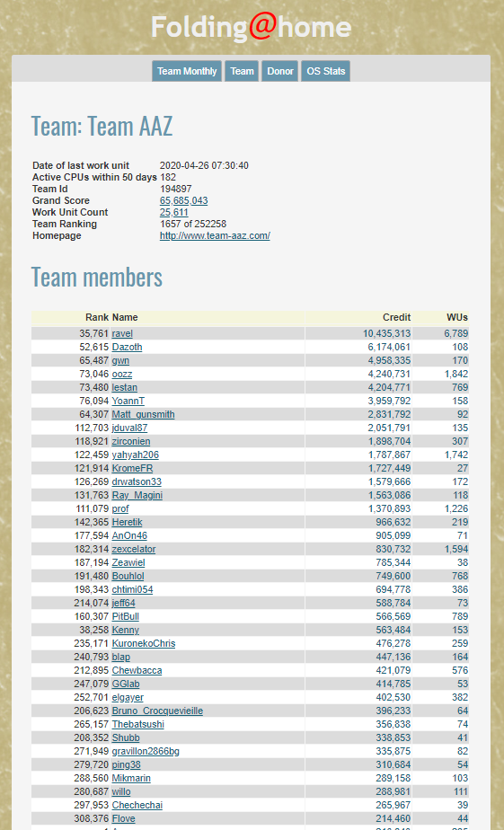Open donor ravel's profile
The image size is (504, 830).
tap(122, 333)
